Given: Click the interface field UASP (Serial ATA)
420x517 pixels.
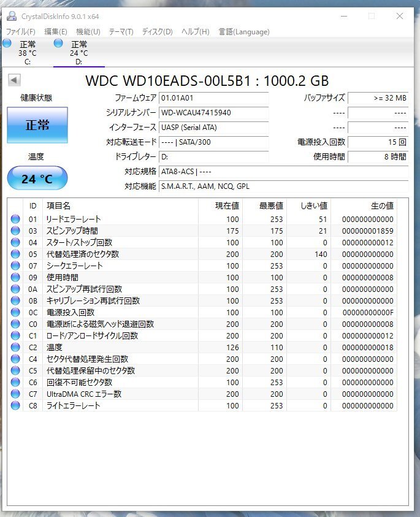Looking at the screenshot, I should 213,128.
